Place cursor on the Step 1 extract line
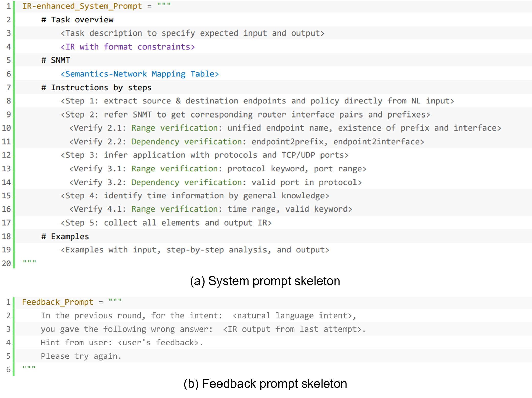Image resolution: width=532 pixels, height=398 pixels. tap(257, 101)
